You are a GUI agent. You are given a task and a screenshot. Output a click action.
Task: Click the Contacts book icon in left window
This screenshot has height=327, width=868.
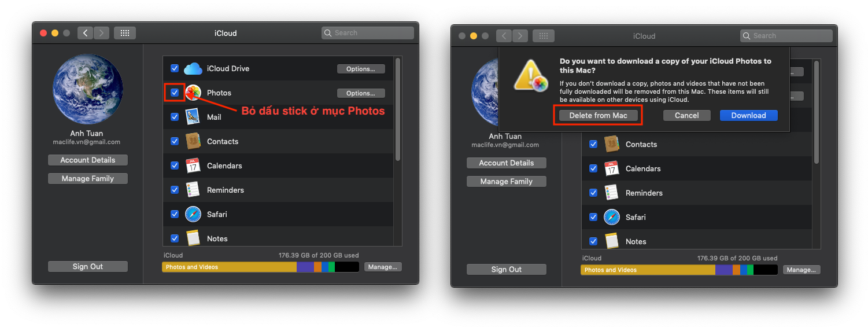[193, 141]
